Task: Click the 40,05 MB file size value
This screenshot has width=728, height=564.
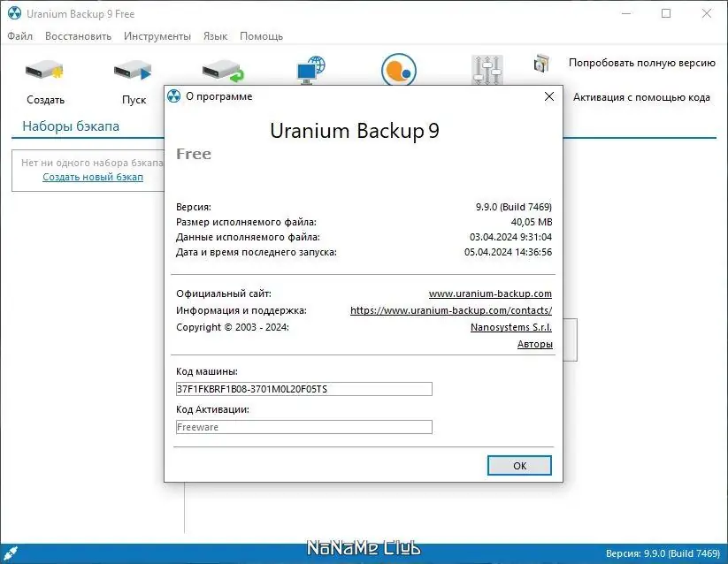Action: tap(532, 222)
